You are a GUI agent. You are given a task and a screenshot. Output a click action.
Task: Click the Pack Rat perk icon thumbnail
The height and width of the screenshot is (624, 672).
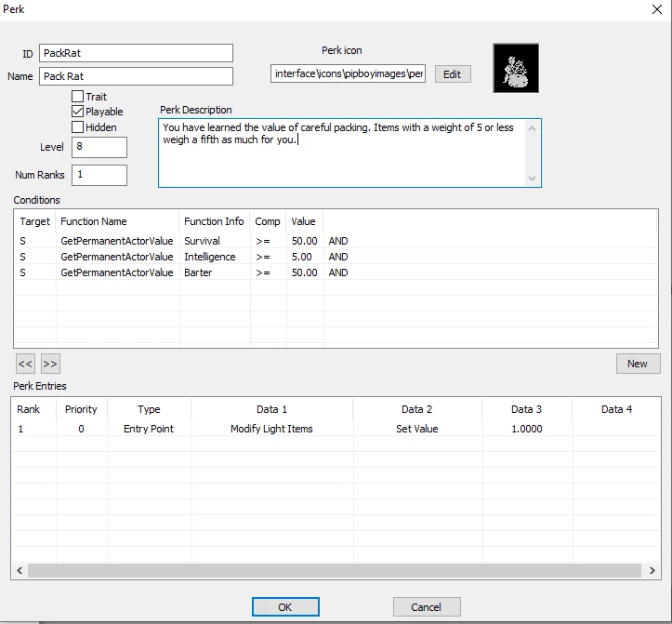coord(516,68)
